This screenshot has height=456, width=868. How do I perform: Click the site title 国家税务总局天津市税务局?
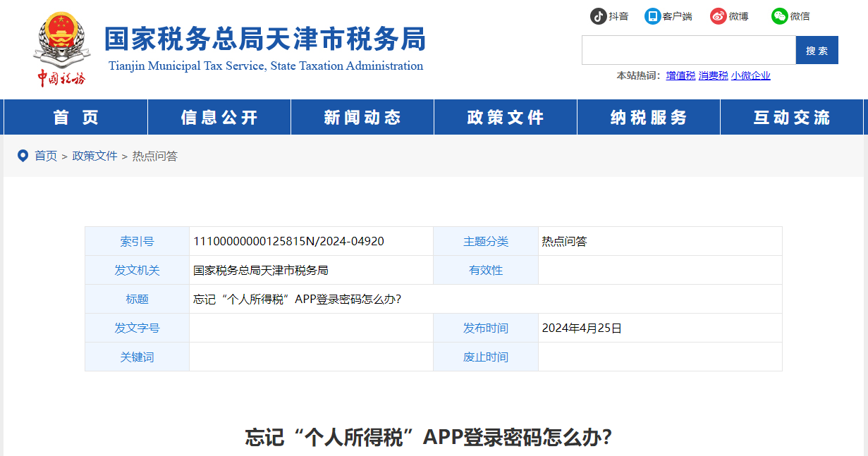265,39
